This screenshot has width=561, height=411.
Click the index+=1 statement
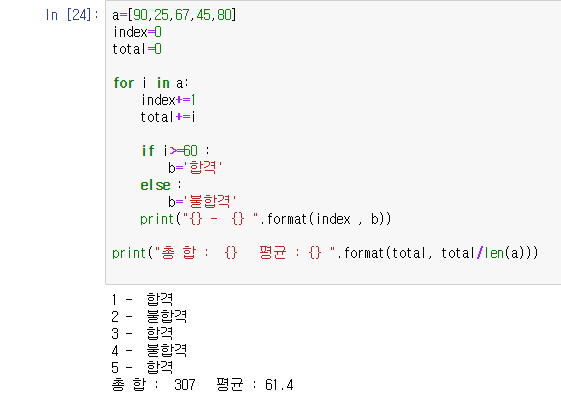168,100
